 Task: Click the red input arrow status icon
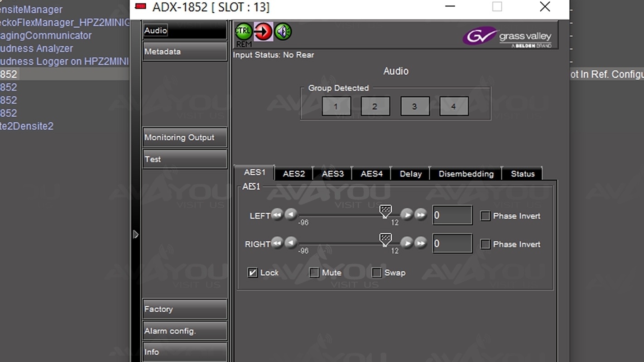[x=263, y=32]
